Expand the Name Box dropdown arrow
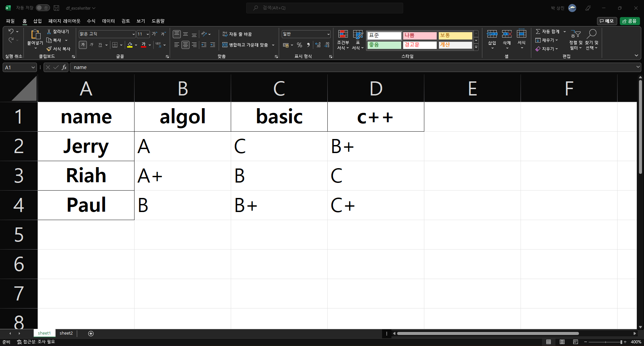The image size is (644, 346). [x=33, y=67]
